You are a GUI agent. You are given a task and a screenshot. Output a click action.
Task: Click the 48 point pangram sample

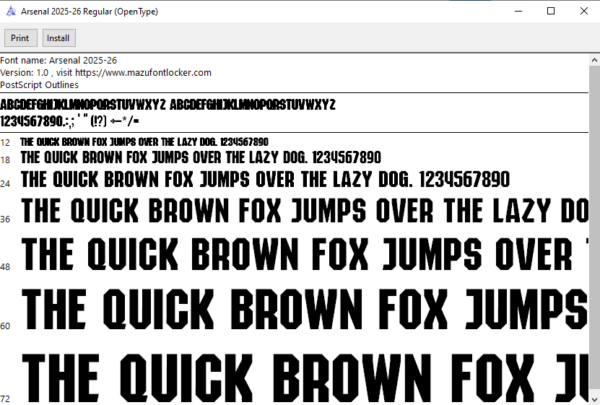(305, 254)
